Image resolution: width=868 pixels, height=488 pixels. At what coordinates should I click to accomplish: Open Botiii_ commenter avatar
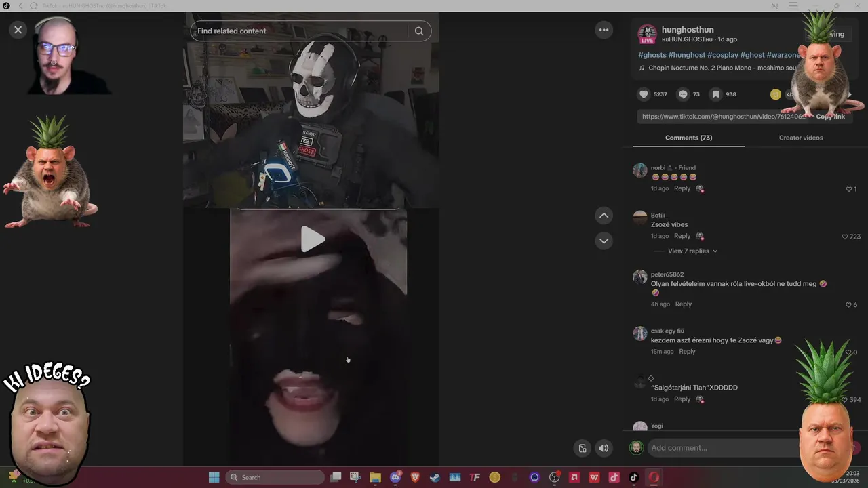point(639,218)
